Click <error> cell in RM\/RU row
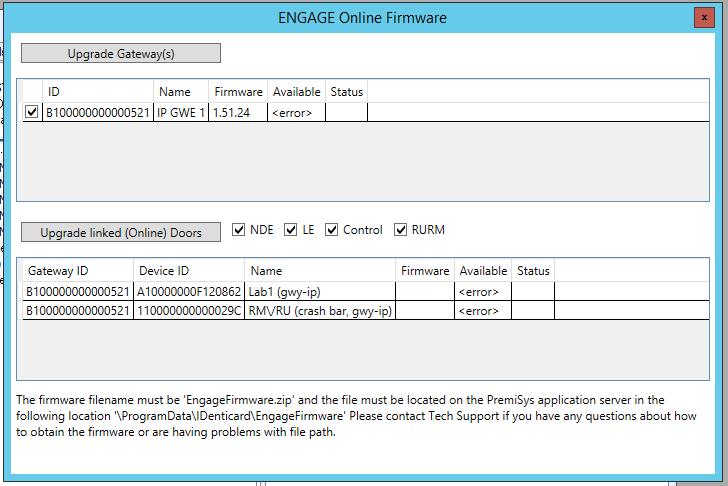 (483, 311)
